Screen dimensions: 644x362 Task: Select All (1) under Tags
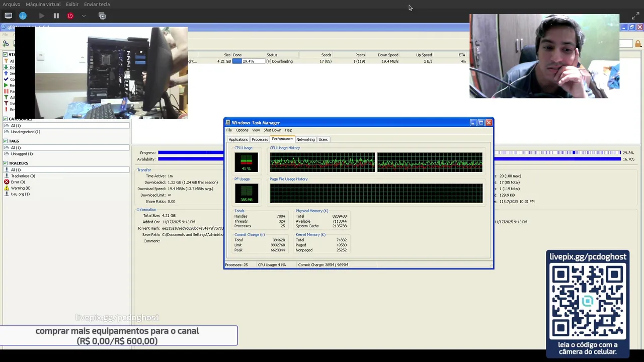66,148
